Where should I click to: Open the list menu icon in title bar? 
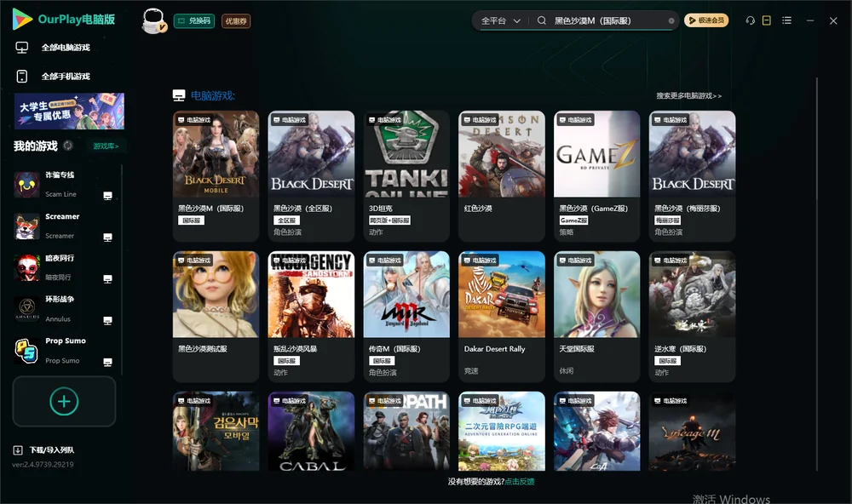[786, 20]
